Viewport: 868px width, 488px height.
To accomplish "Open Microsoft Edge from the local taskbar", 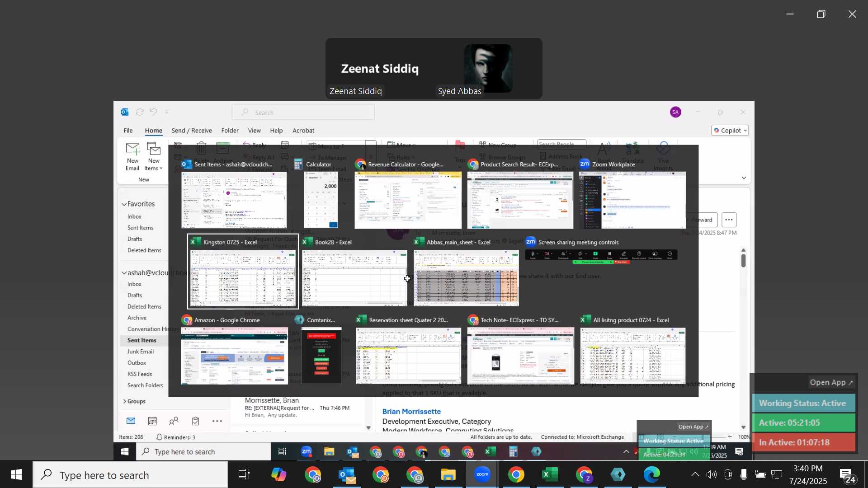I will coord(652,475).
